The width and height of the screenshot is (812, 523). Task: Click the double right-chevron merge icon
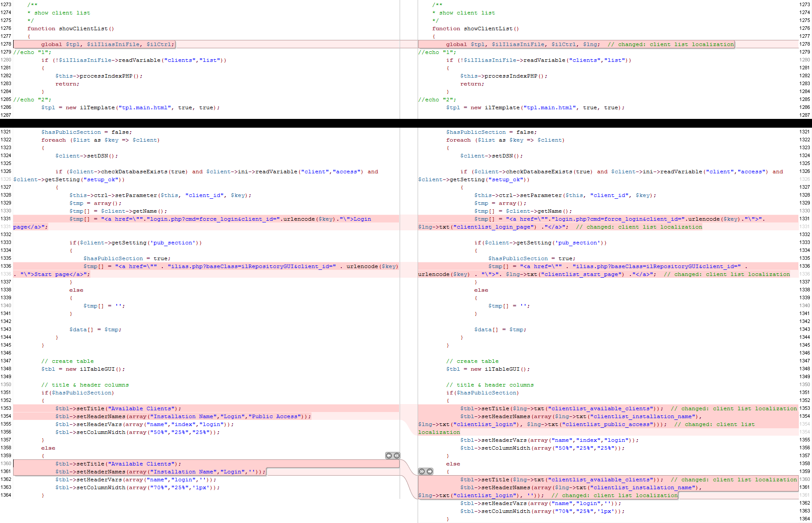[422, 472]
